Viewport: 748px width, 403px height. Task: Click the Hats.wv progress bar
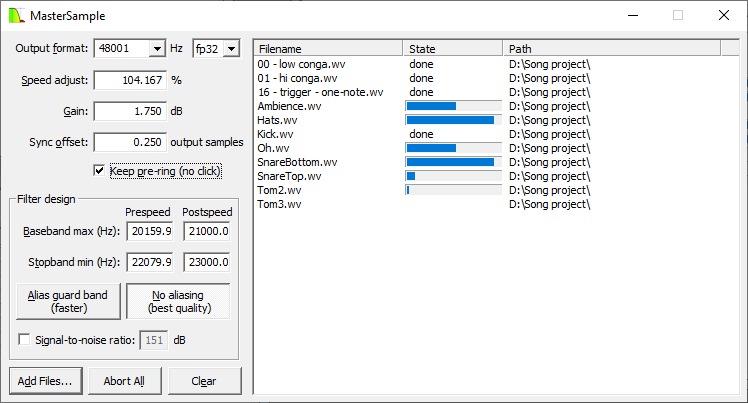coord(454,120)
